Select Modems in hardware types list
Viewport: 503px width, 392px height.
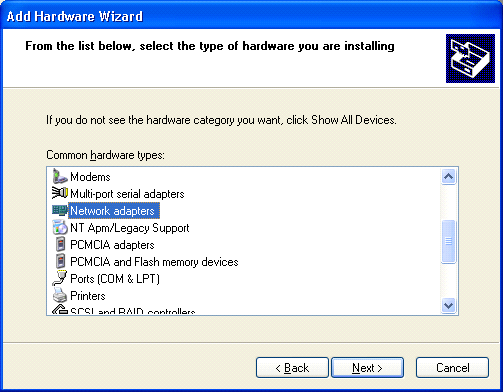pyautogui.click(x=90, y=177)
